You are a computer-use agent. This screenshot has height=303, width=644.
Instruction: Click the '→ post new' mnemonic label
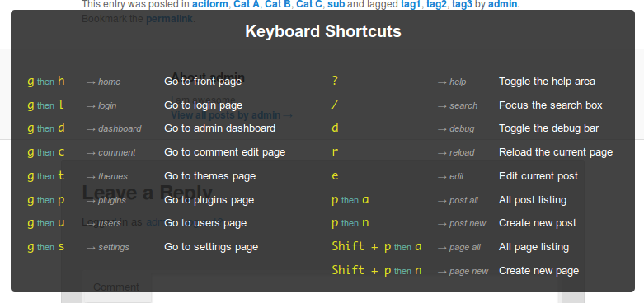pyautogui.click(x=462, y=223)
